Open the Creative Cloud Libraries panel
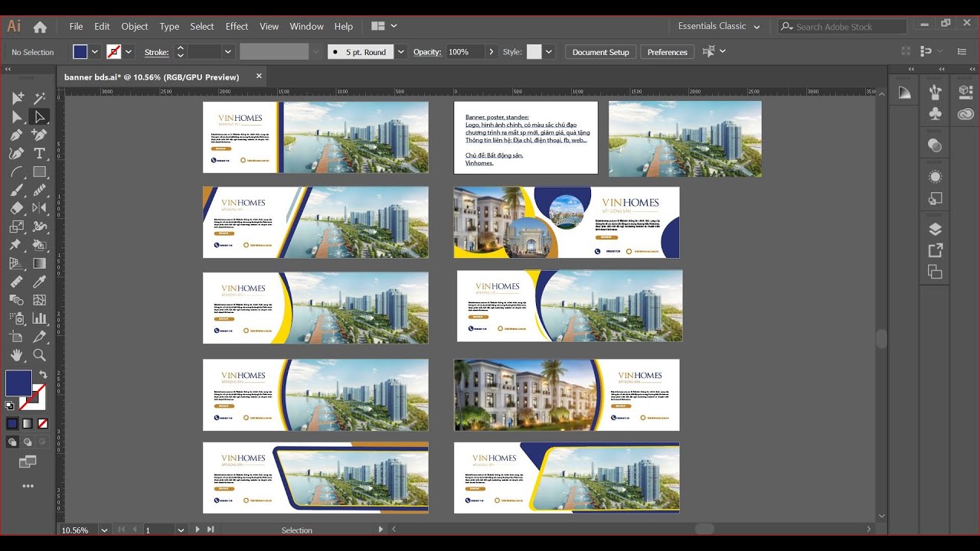 [965, 113]
